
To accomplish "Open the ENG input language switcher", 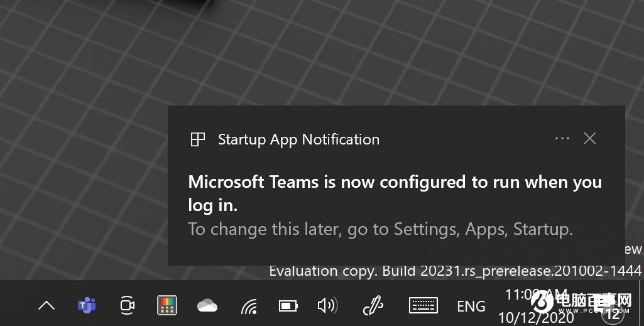I will (471, 307).
